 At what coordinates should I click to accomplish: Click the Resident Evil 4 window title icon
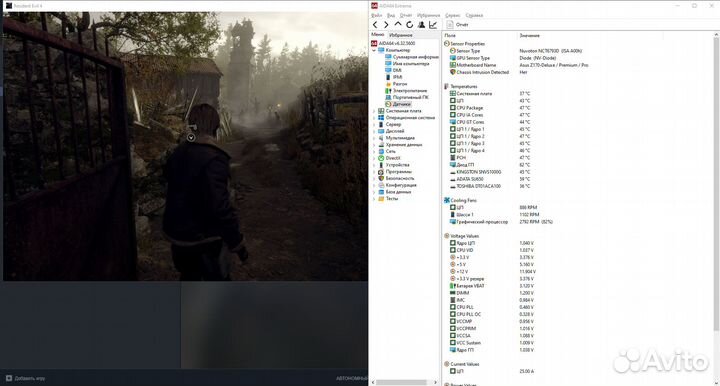click(x=9, y=6)
